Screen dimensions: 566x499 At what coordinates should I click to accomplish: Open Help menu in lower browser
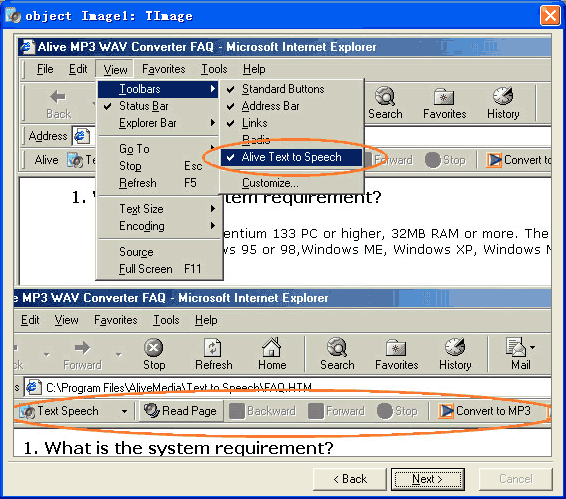click(x=206, y=320)
